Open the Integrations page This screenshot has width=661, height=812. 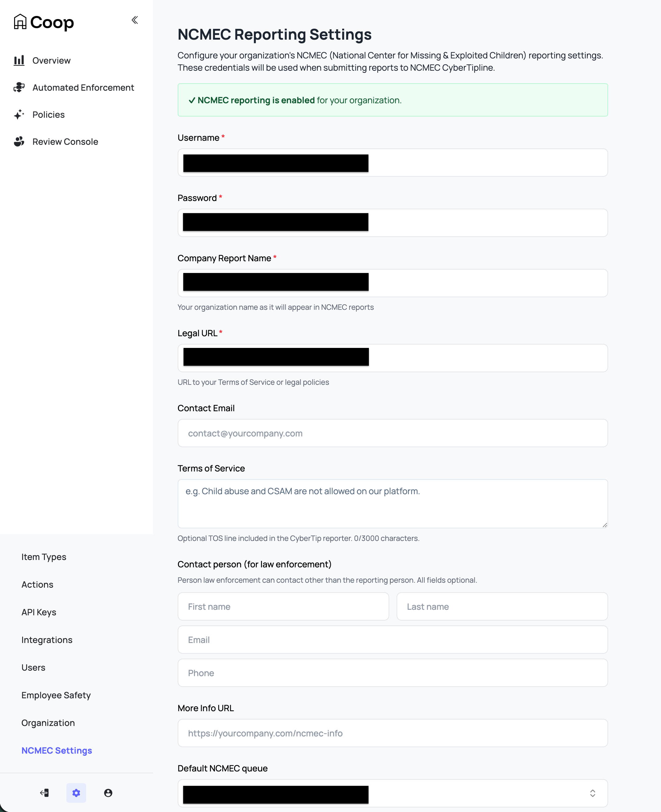pyautogui.click(x=47, y=640)
